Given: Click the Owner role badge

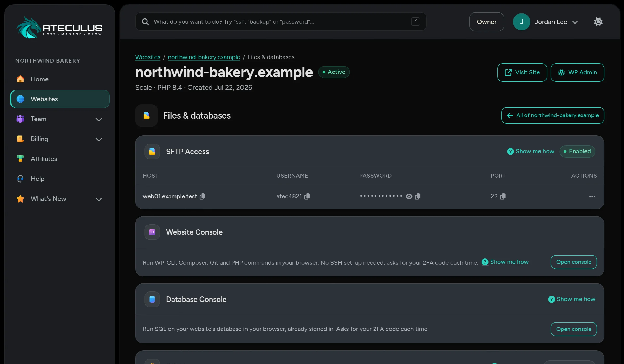Looking at the screenshot, I should click(486, 22).
